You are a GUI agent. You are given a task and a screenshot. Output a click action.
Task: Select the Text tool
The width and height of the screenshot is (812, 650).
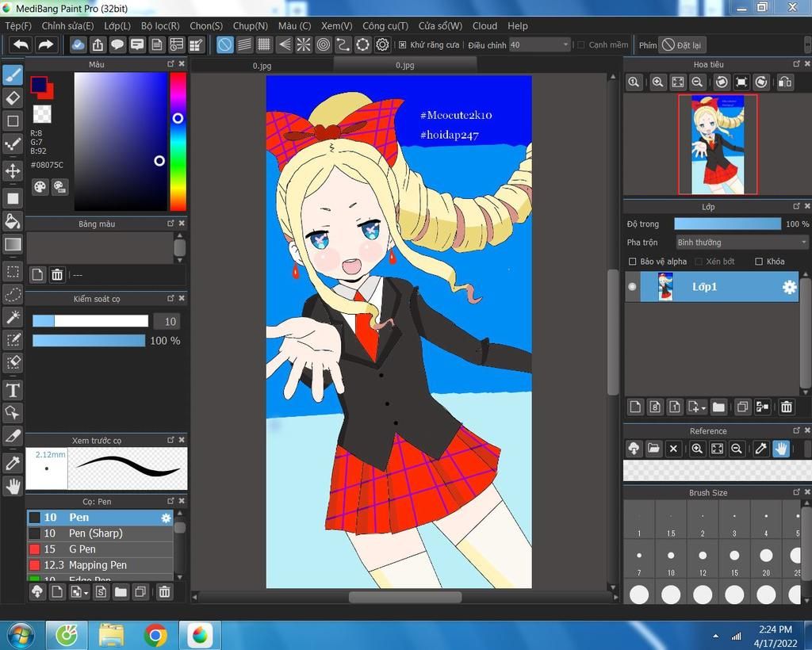tap(13, 390)
